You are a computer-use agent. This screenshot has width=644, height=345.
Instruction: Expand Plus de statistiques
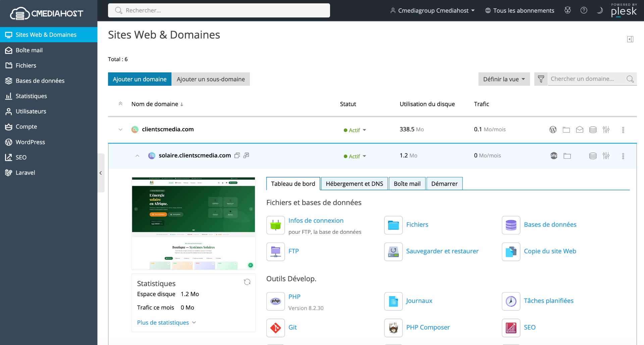point(167,323)
